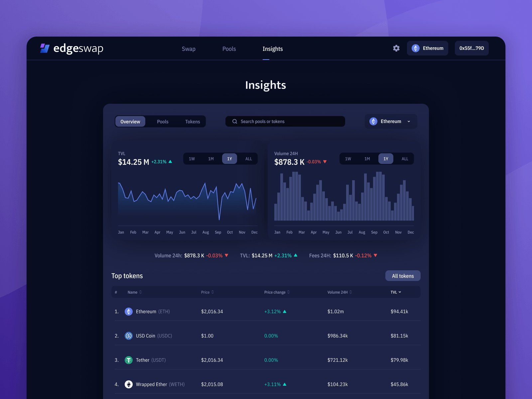
Task: Click chevron arrow in Ethereum selector
Action: (409, 121)
